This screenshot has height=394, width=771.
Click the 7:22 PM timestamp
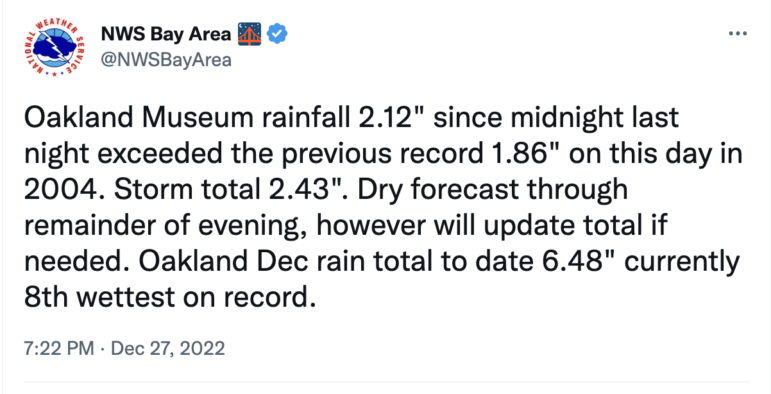point(59,348)
